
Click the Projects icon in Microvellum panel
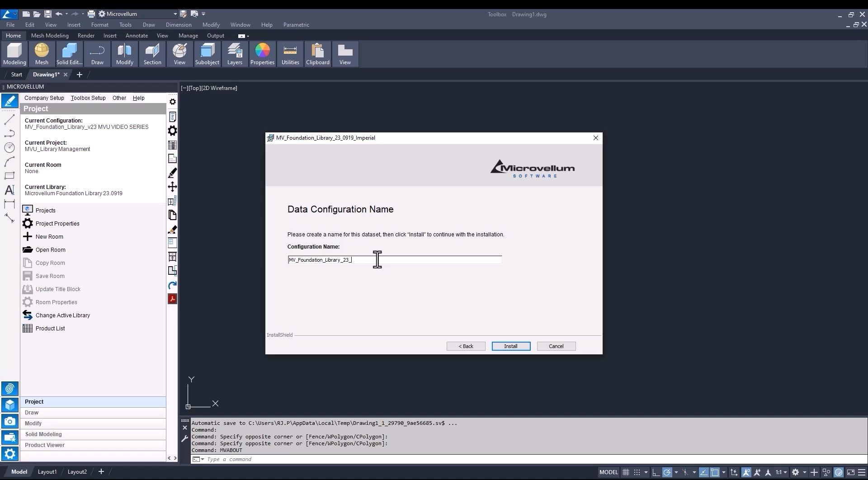tap(28, 210)
